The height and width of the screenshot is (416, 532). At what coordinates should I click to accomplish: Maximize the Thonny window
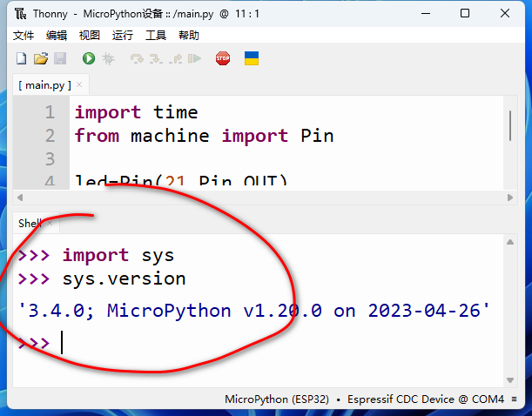(x=465, y=14)
